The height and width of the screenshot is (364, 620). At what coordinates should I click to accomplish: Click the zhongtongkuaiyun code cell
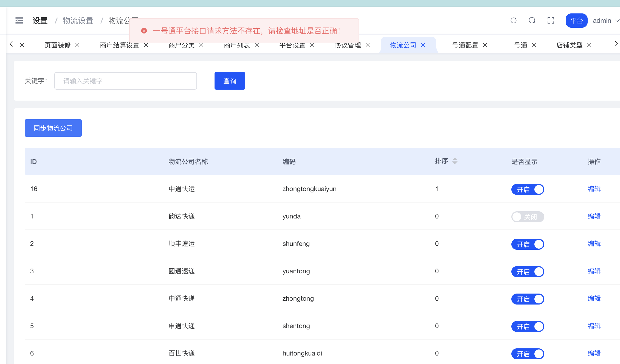(x=309, y=189)
